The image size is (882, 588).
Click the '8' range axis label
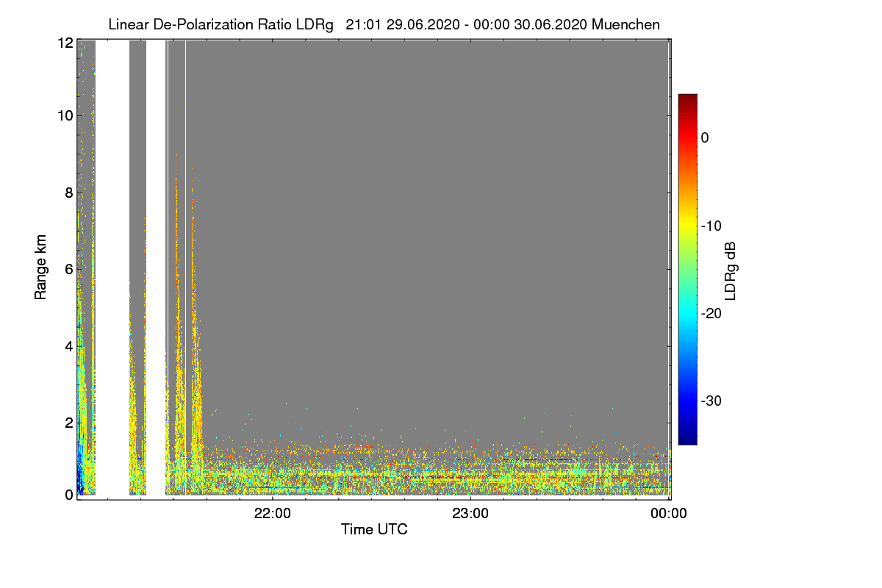69,193
